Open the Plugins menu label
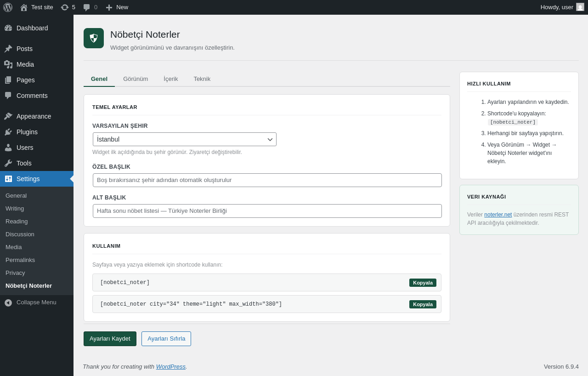588x376 pixels. tap(27, 132)
